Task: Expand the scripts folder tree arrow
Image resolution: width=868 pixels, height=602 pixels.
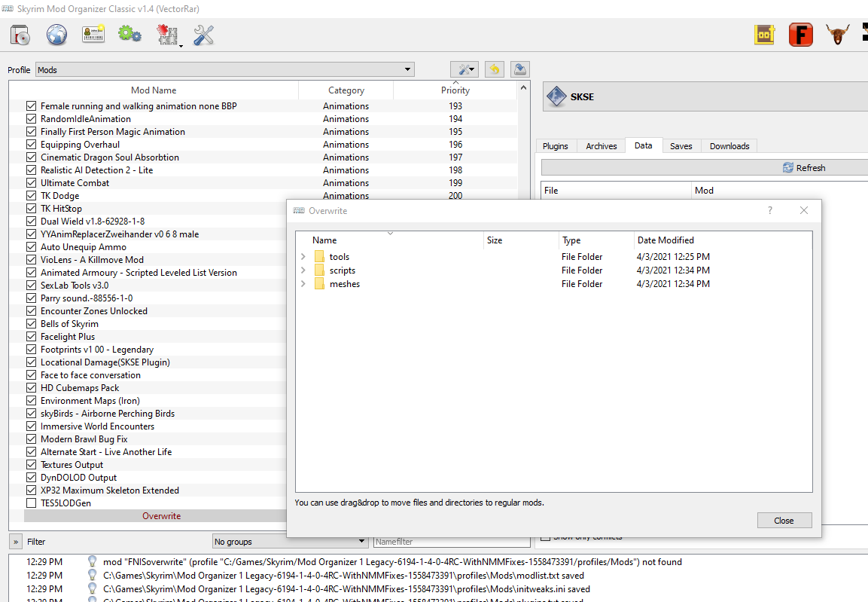Action: point(303,270)
